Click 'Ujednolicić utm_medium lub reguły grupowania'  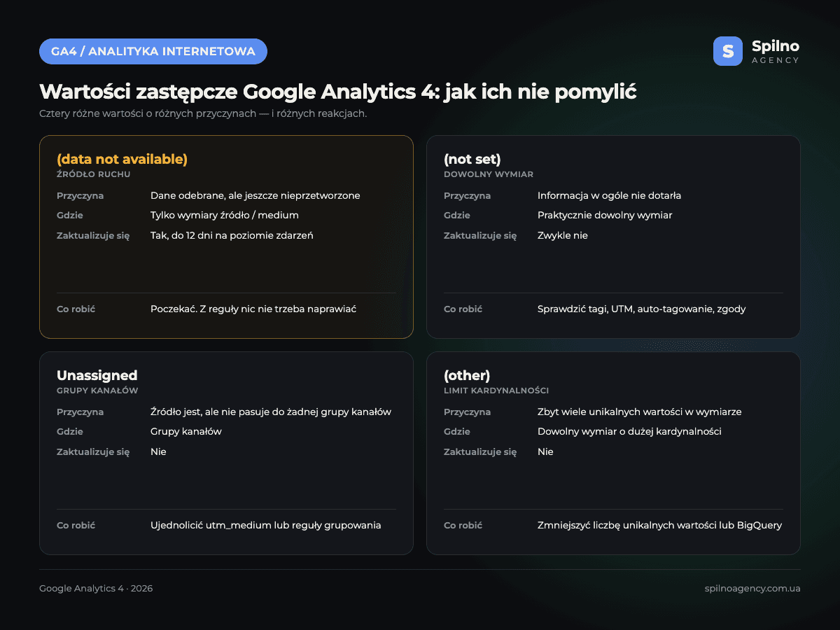[266, 526]
